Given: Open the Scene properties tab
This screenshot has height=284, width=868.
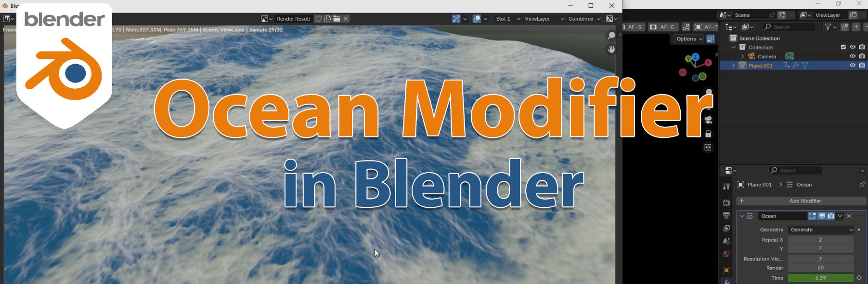Looking at the screenshot, I should coord(726,241).
